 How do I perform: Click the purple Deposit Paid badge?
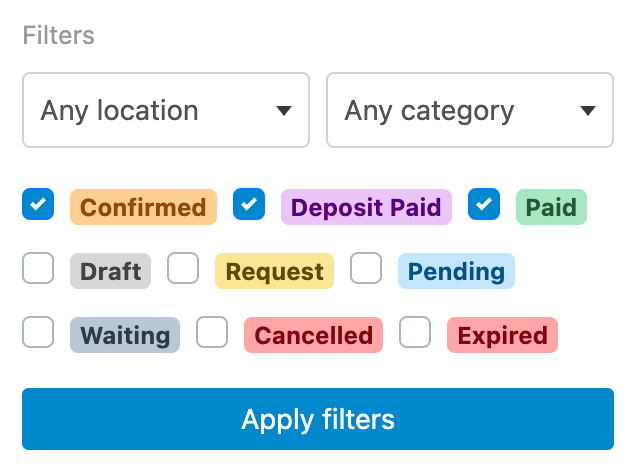pos(366,208)
